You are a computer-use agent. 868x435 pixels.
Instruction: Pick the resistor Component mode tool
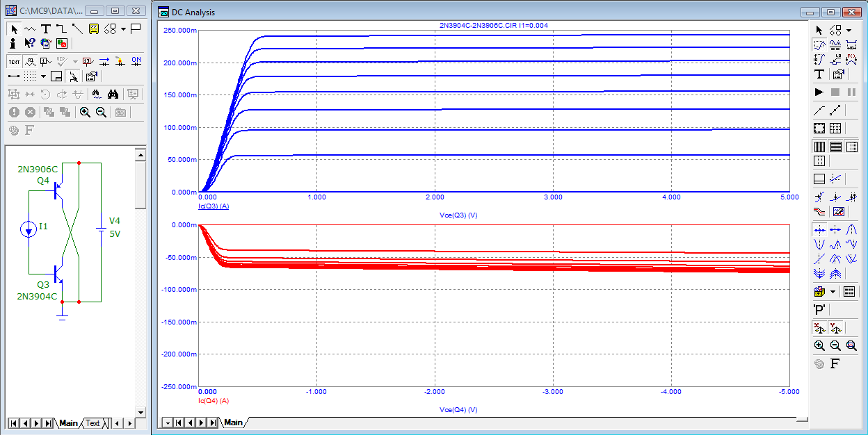29,28
